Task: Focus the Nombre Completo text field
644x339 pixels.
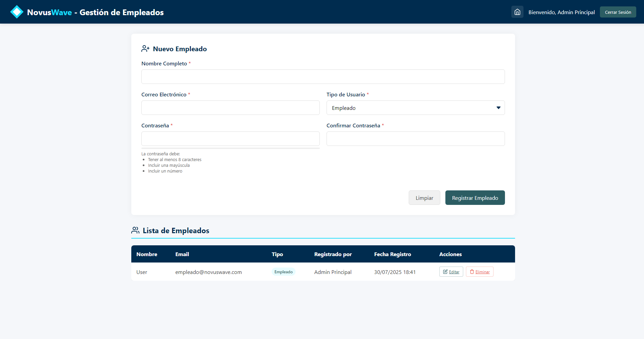Action: (323, 77)
